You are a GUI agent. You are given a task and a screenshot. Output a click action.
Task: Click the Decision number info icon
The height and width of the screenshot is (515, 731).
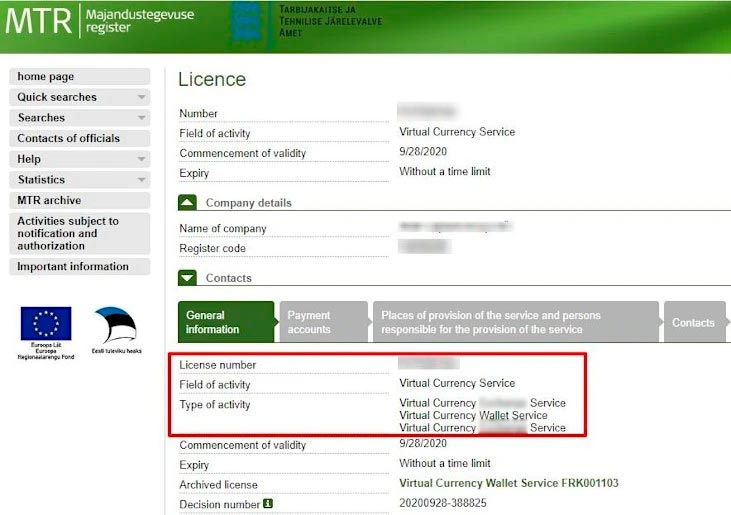coord(268,504)
